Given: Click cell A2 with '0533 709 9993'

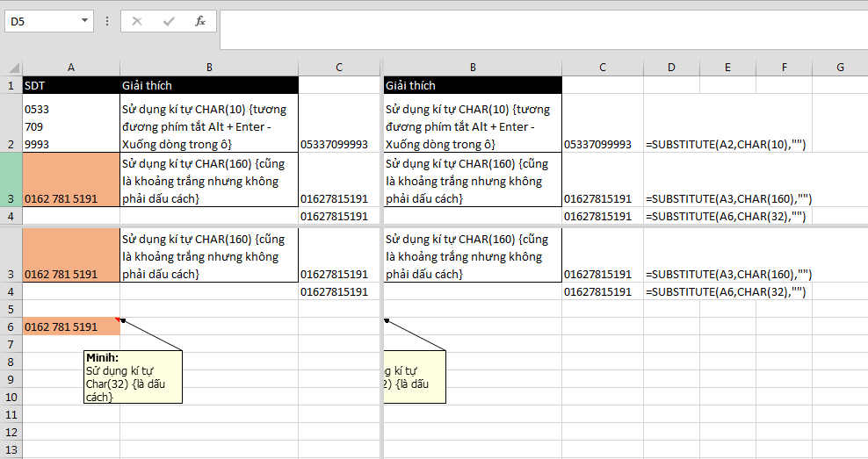Looking at the screenshot, I should [x=71, y=123].
